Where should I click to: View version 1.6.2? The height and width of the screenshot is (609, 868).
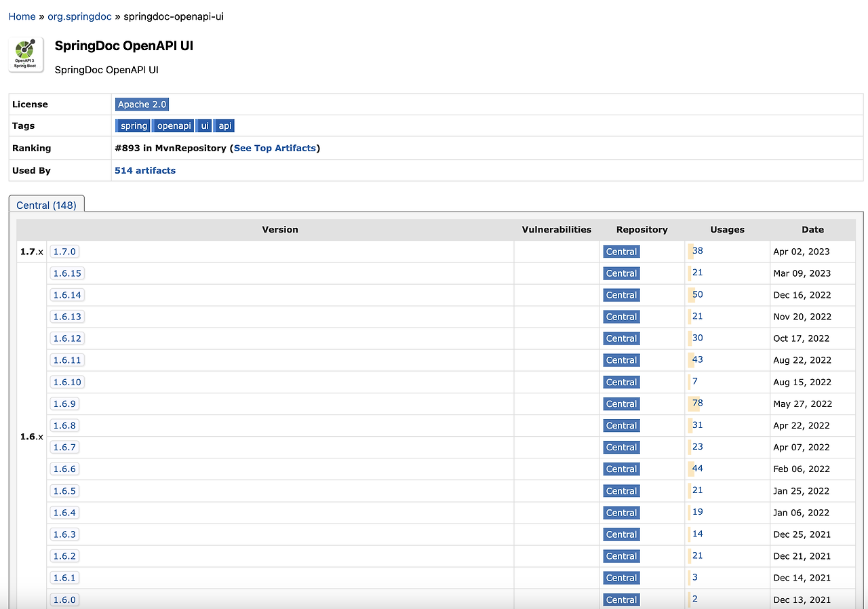[x=65, y=556]
